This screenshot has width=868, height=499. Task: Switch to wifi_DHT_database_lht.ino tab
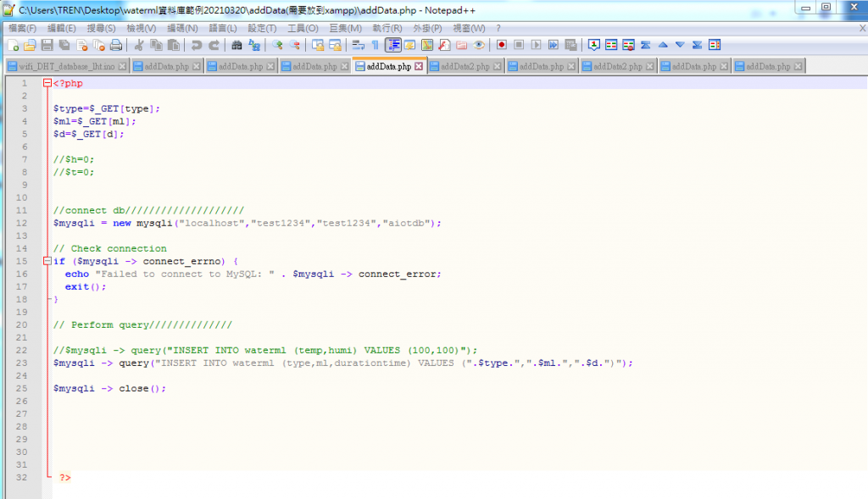click(67, 66)
